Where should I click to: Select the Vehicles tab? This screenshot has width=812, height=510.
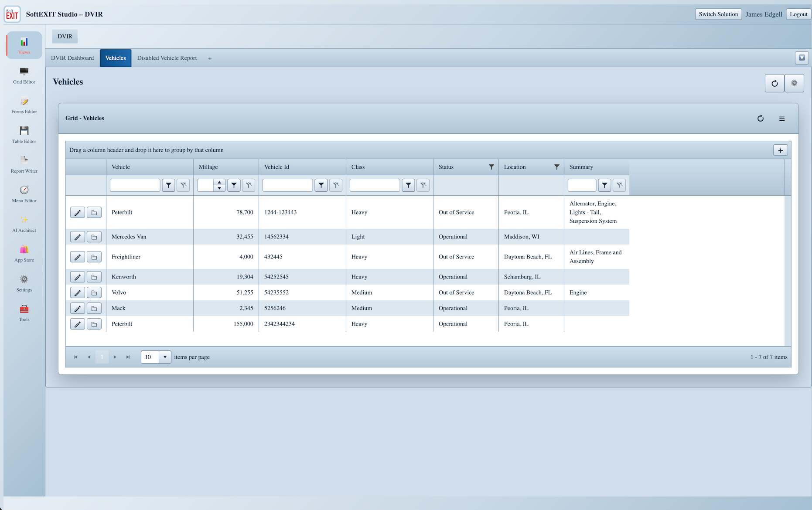(116, 58)
